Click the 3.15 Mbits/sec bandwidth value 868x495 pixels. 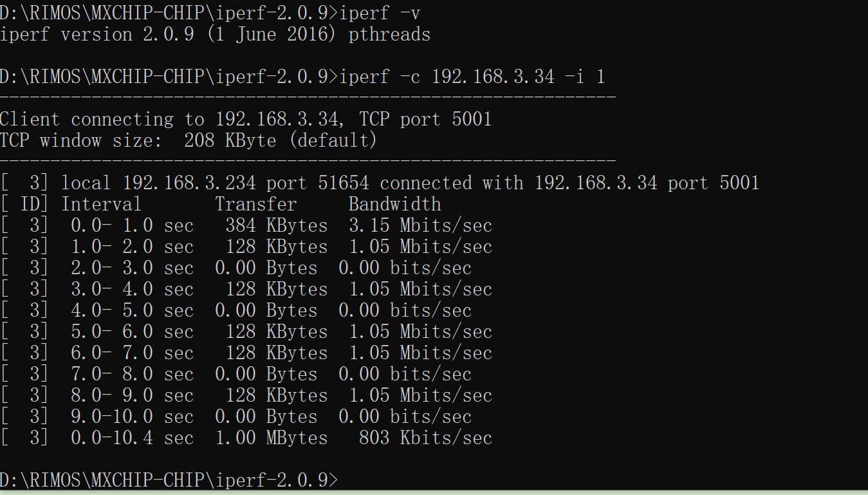(x=420, y=225)
